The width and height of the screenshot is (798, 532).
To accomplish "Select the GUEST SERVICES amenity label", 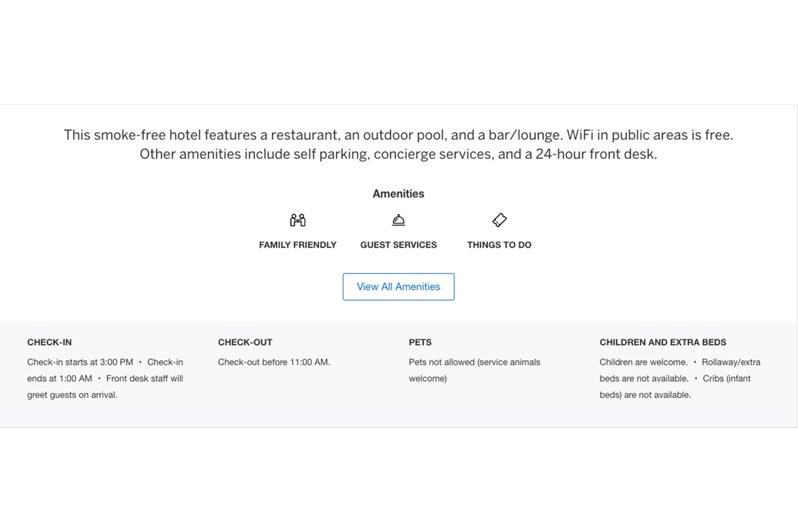I will (x=399, y=245).
